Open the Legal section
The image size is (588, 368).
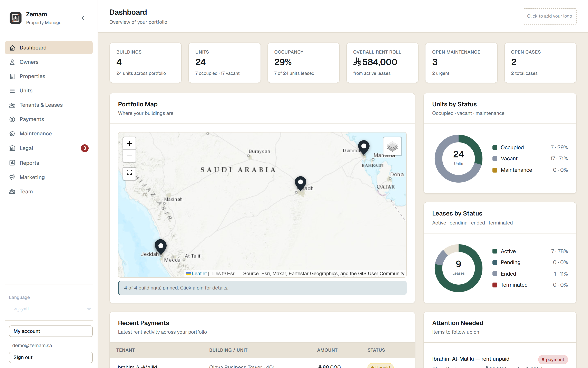[49, 148]
